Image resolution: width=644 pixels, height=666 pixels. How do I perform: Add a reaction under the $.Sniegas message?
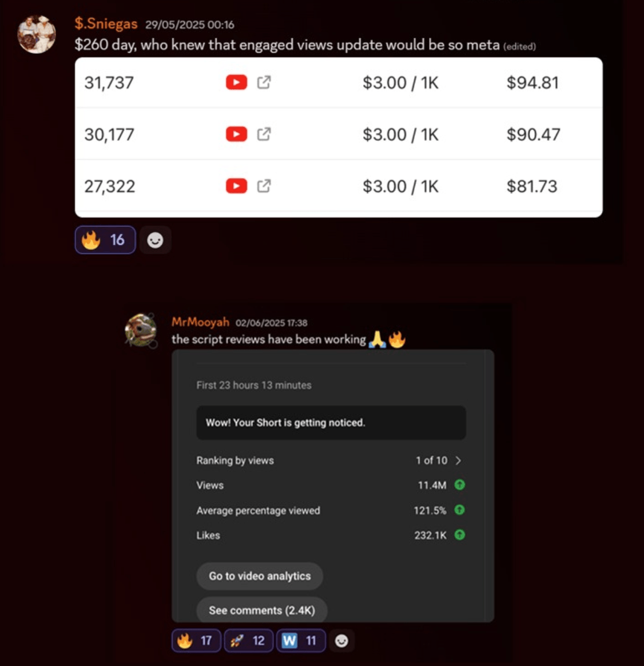point(155,240)
